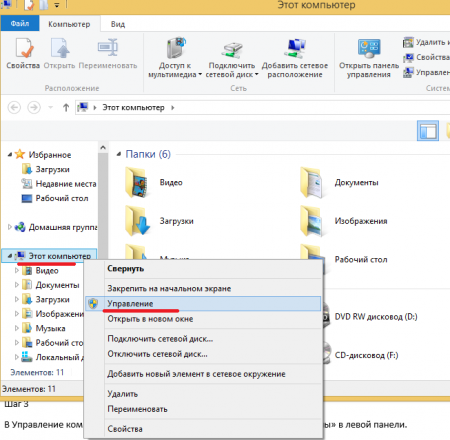
Task: Switch to the Компьютер tab
Action: [x=69, y=24]
